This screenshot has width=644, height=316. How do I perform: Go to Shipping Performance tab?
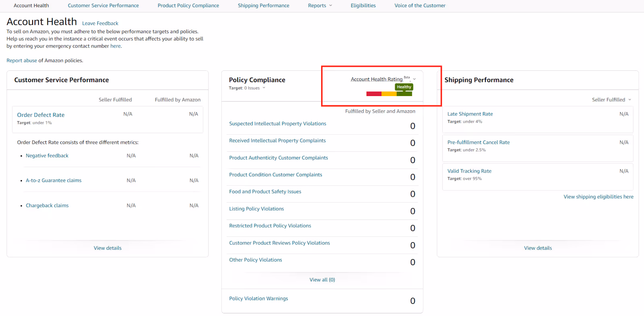(263, 6)
